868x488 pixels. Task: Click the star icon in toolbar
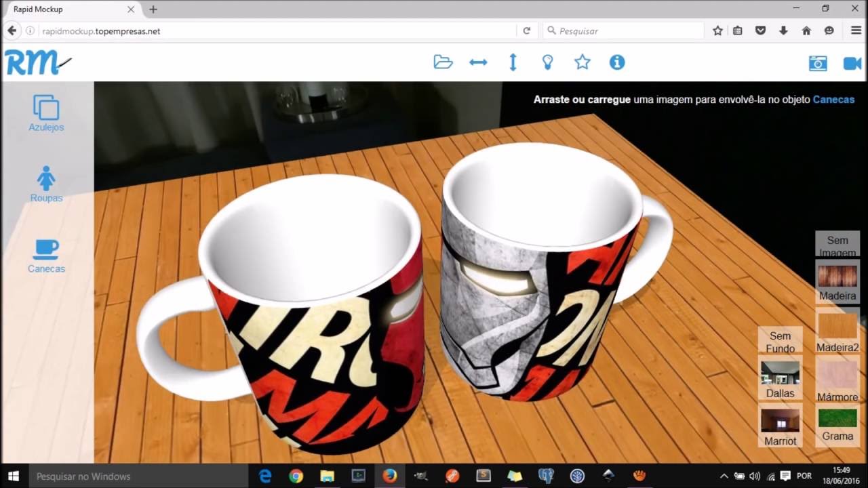tap(582, 62)
